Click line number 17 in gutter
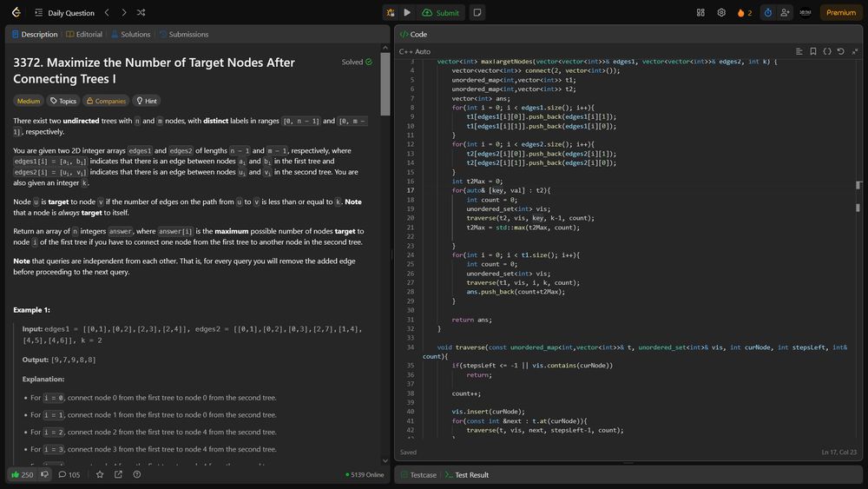 (411, 190)
